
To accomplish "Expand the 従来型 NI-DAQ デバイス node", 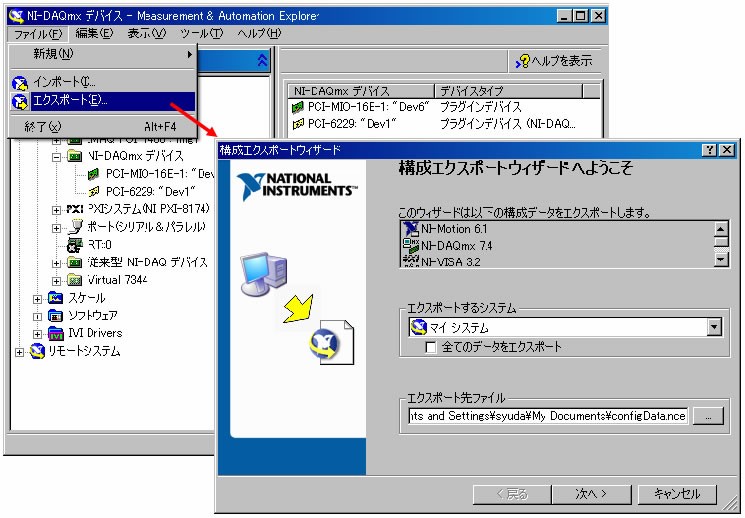I will [56, 263].
